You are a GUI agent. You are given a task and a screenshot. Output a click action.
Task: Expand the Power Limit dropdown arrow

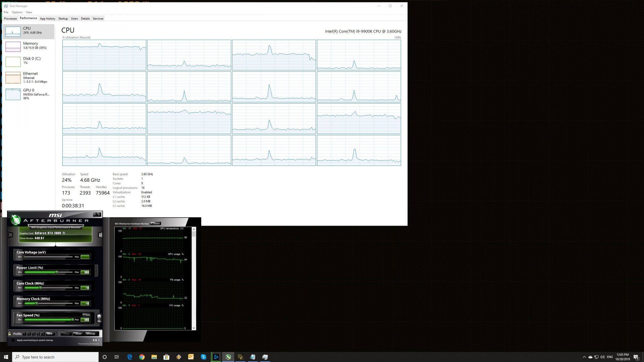pyautogui.click(x=96, y=271)
